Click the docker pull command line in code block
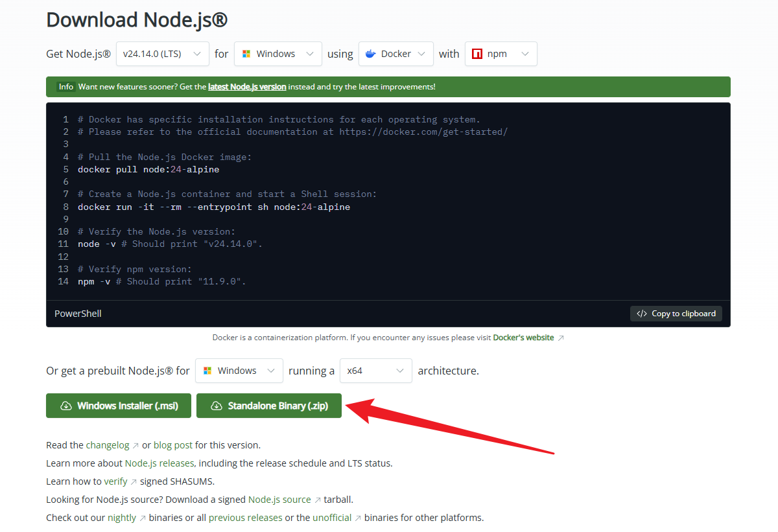The height and width of the screenshot is (532, 778). (x=148, y=170)
